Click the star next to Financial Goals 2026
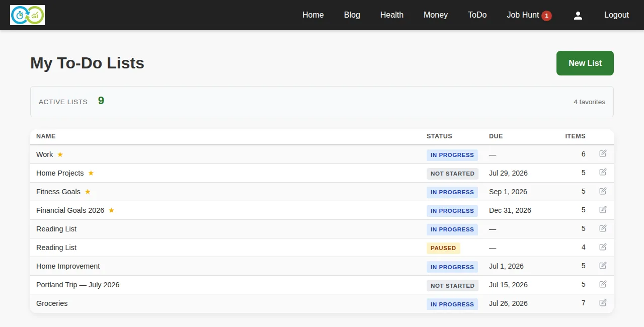The width and height of the screenshot is (644, 327). click(112, 210)
